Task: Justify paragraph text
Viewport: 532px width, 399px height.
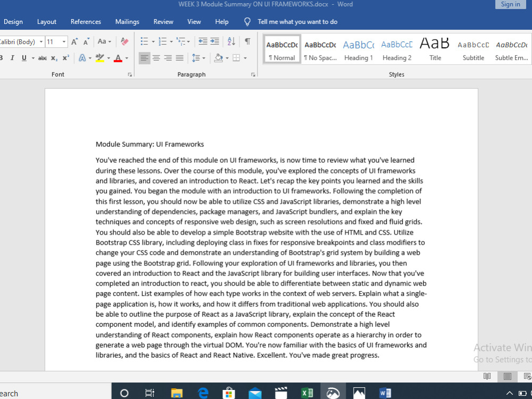Action: coord(180,58)
